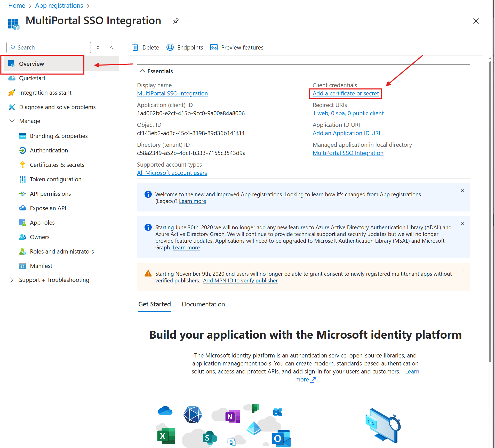This screenshot has height=448, width=495.
Task: Open Certificates & secrets page
Action: point(57,165)
